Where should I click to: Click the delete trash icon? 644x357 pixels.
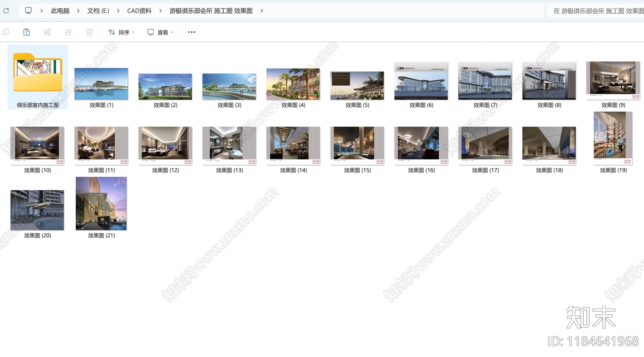(89, 32)
